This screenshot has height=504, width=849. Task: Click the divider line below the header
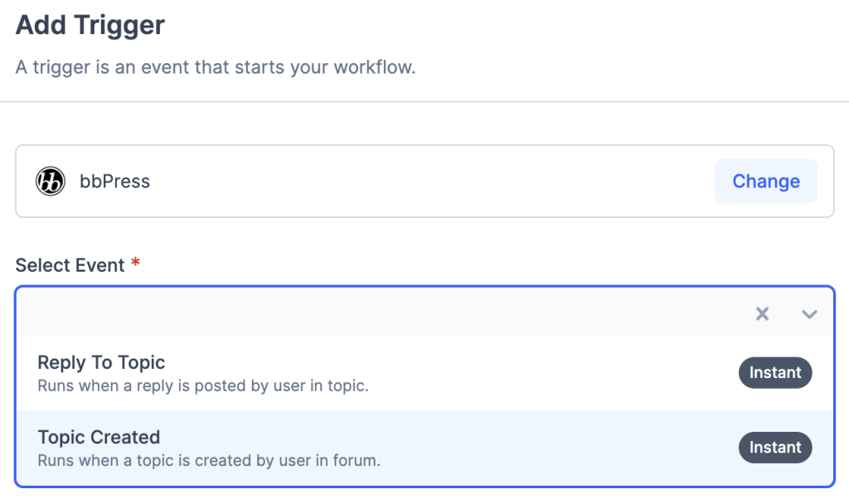coord(424,102)
